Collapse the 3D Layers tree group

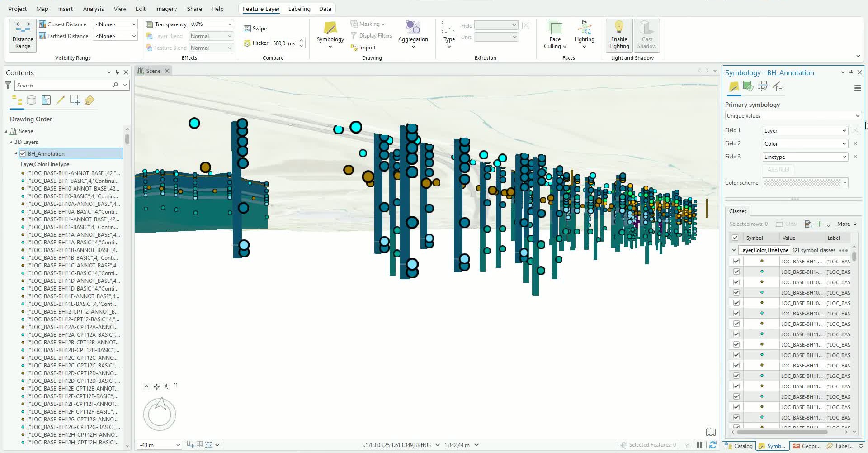(11, 142)
